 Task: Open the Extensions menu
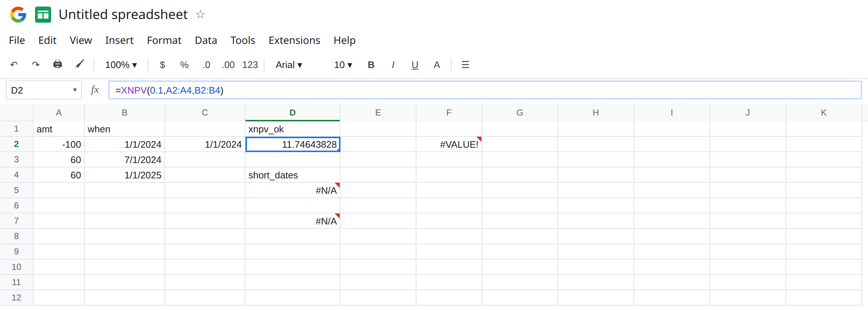294,40
